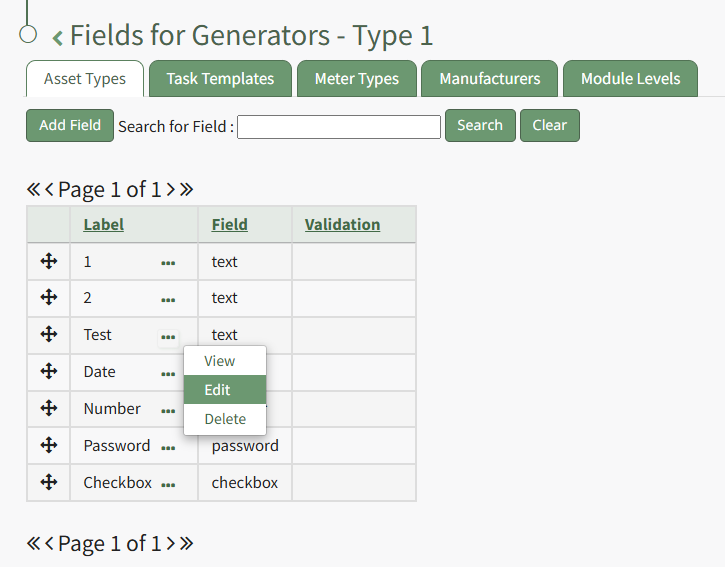This screenshot has height=567, width=725.
Task: Open the Meter Types tab
Action: click(x=356, y=79)
